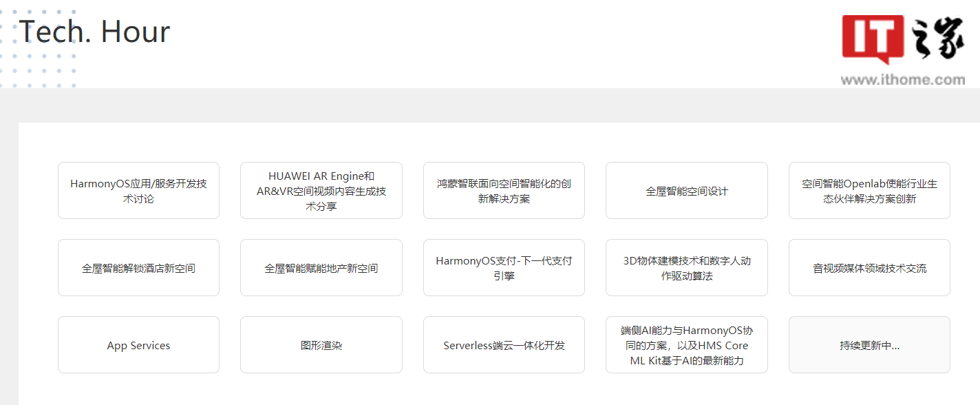Open Serverless端云一体化开发 card

504,345
